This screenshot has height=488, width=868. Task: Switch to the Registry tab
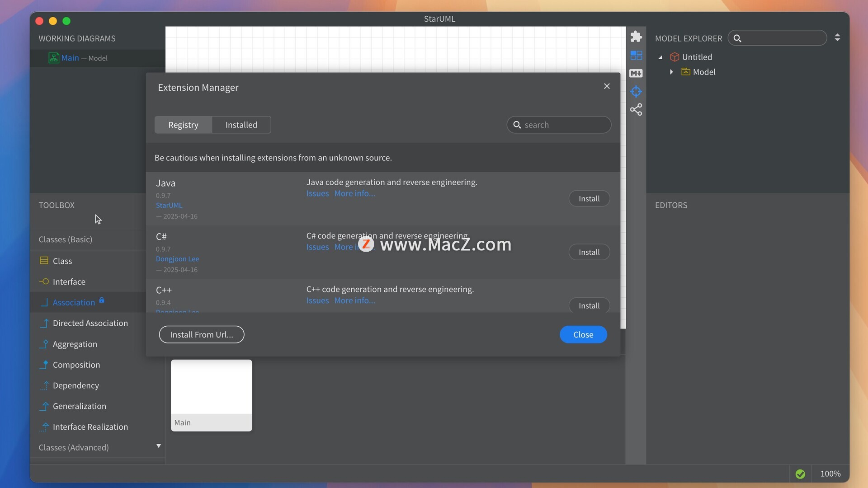click(183, 125)
